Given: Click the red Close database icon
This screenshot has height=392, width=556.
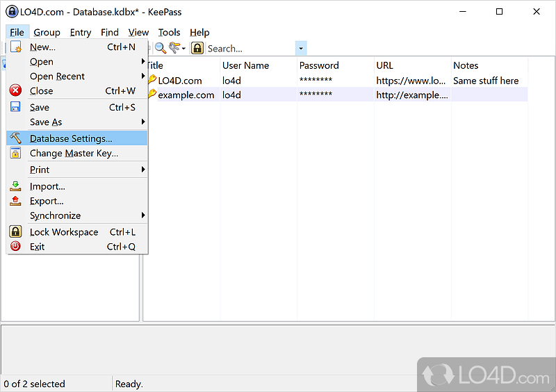Looking at the screenshot, I should point(16,90).
